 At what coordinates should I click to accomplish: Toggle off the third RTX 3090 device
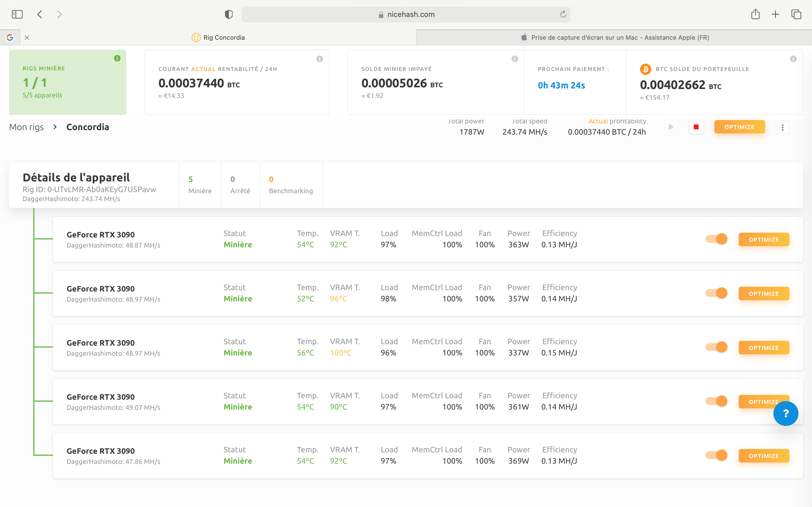click(x=716, y=347)
